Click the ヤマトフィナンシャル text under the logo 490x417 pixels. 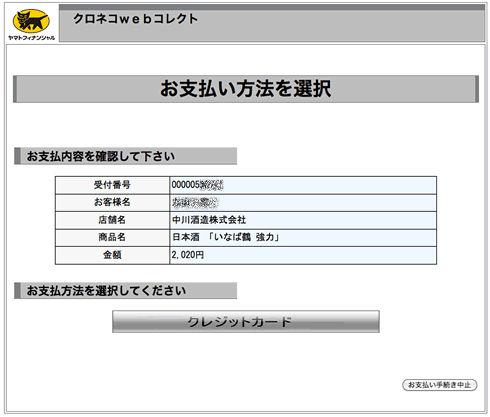31,38
